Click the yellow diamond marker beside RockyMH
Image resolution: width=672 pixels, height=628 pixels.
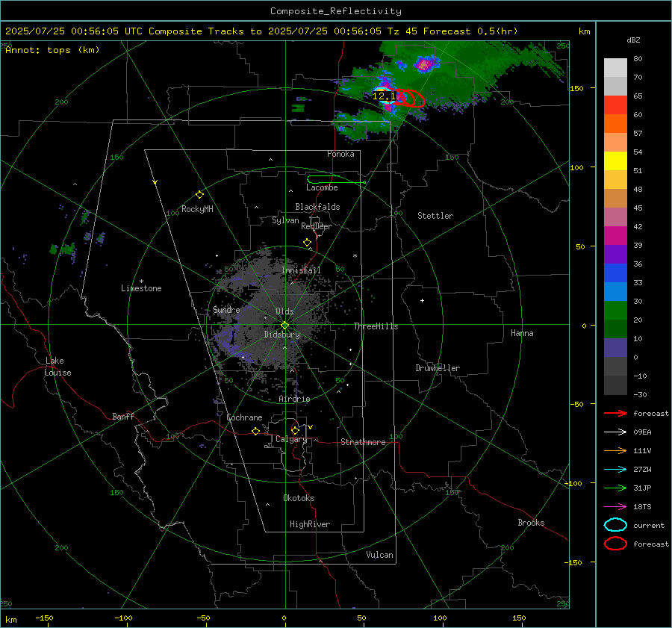199,195
